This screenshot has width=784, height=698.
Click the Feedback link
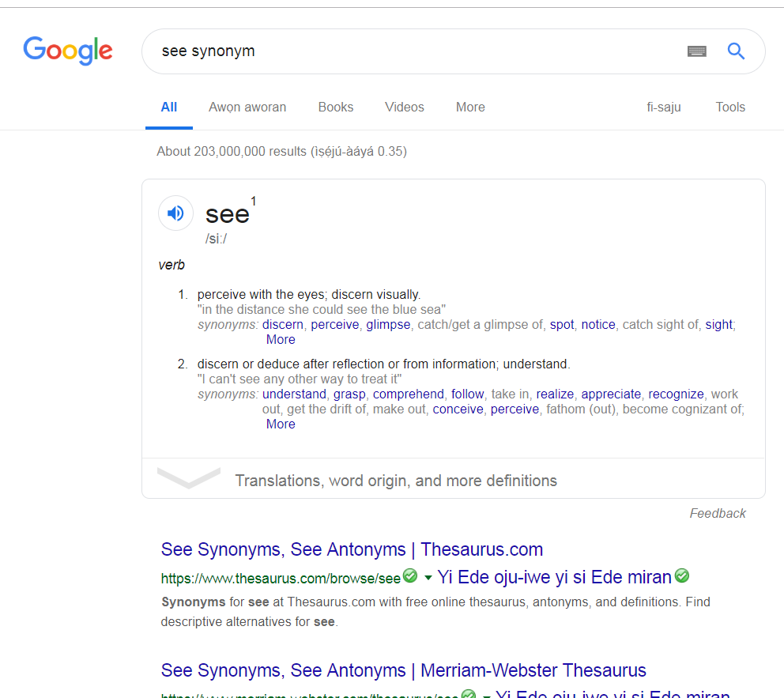tap(718, 514)
